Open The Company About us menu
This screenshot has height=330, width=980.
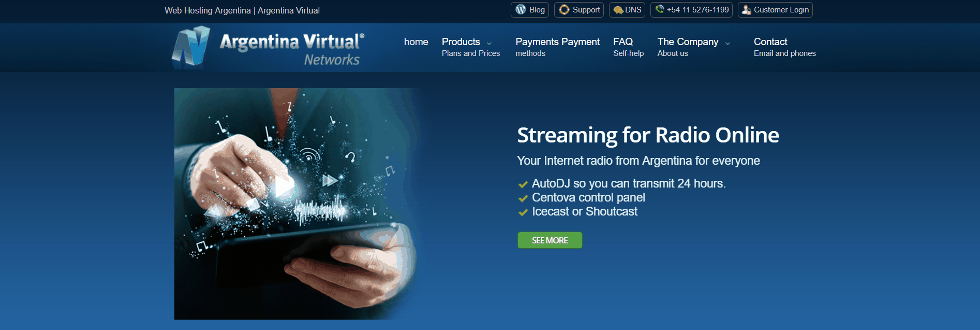click(x=693, y=47)
